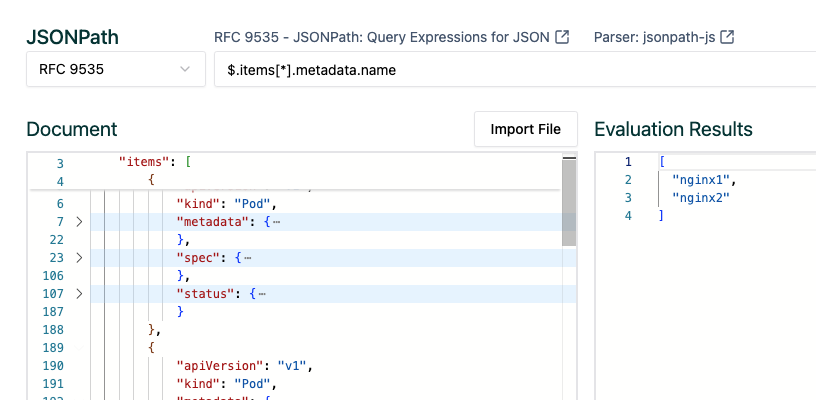
Task: Click the folded ellipsis after "metadata": {
Action: point(275,221)
